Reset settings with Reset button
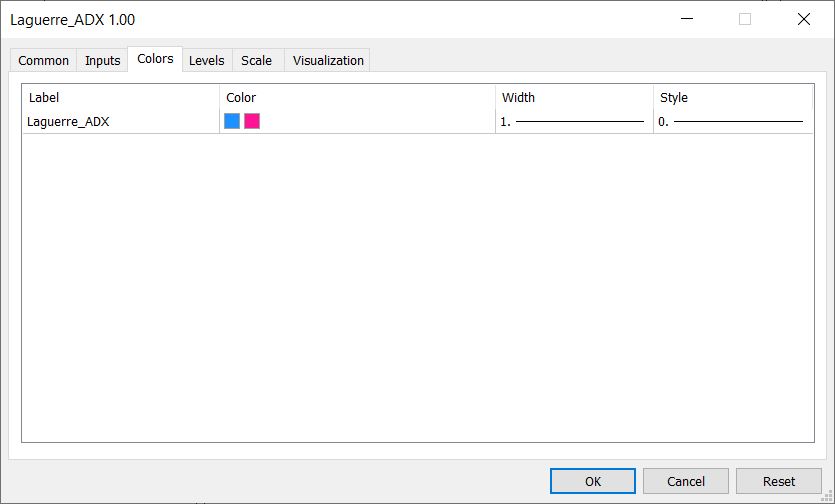835x504 pixels. (x=779, y=481)
